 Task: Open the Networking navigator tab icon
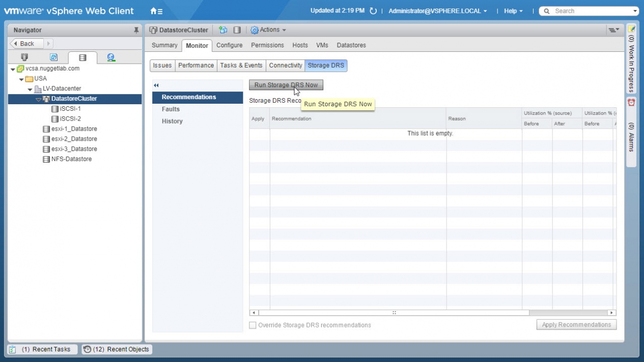click(111, 57)
